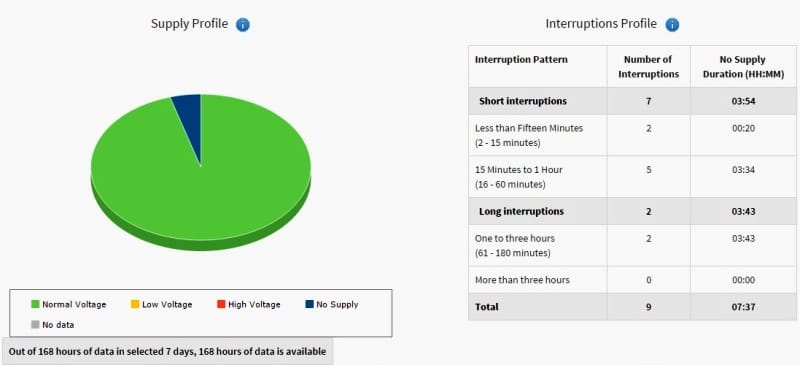Toggle the High Voltage legend entry

click(248, 304)
